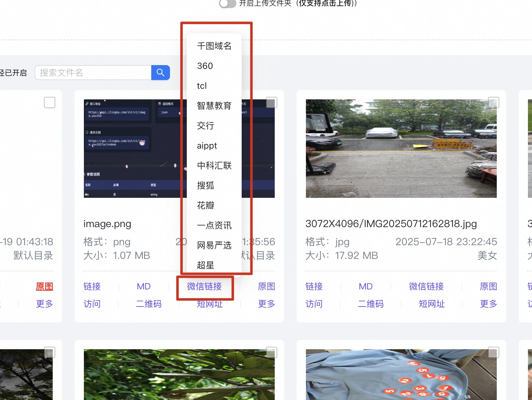532x400 pixels.
Task: Click the file name image.png
Action: pos(107,224)
